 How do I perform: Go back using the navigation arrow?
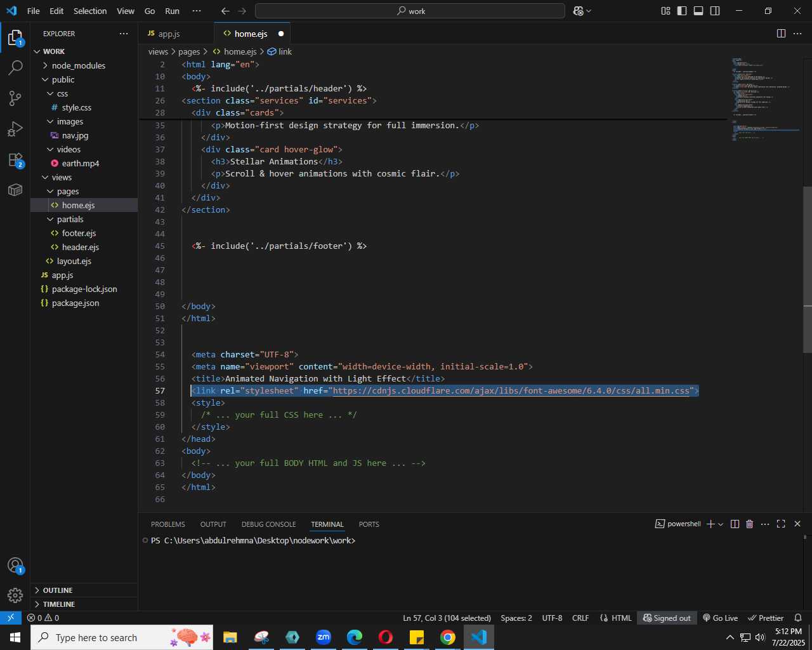pos(225,11)
